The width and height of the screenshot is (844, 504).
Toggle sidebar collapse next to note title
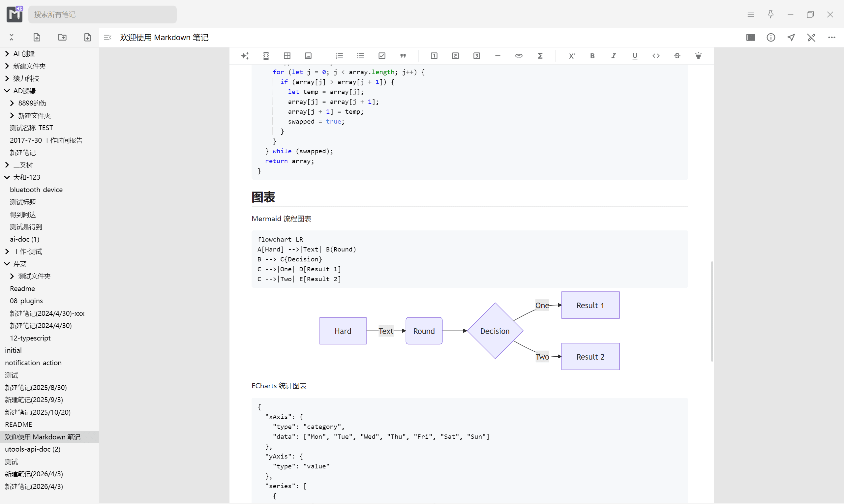[x=108, y=37]
